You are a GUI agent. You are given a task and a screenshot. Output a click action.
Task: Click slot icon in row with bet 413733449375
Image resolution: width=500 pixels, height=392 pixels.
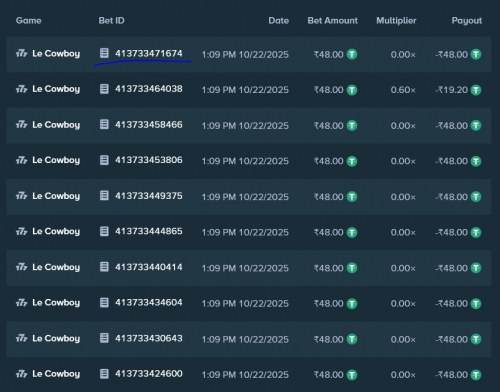click(x=22, y=196)
